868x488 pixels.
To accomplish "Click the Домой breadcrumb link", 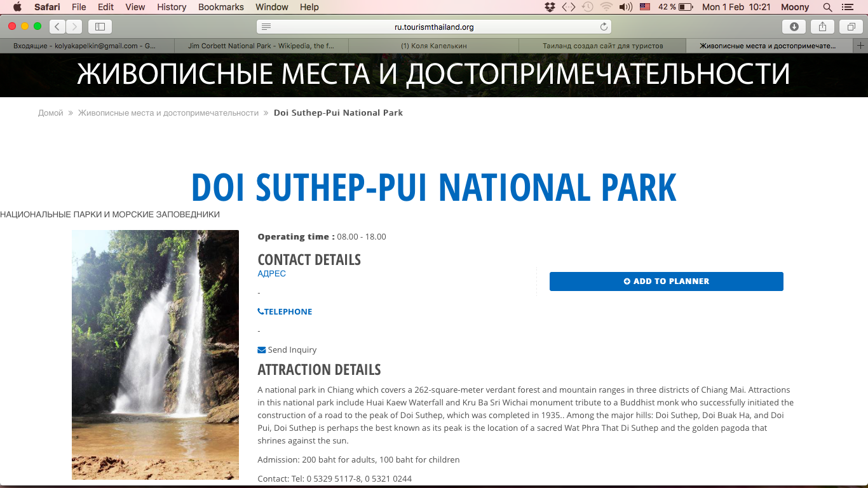I will (50, 113).
